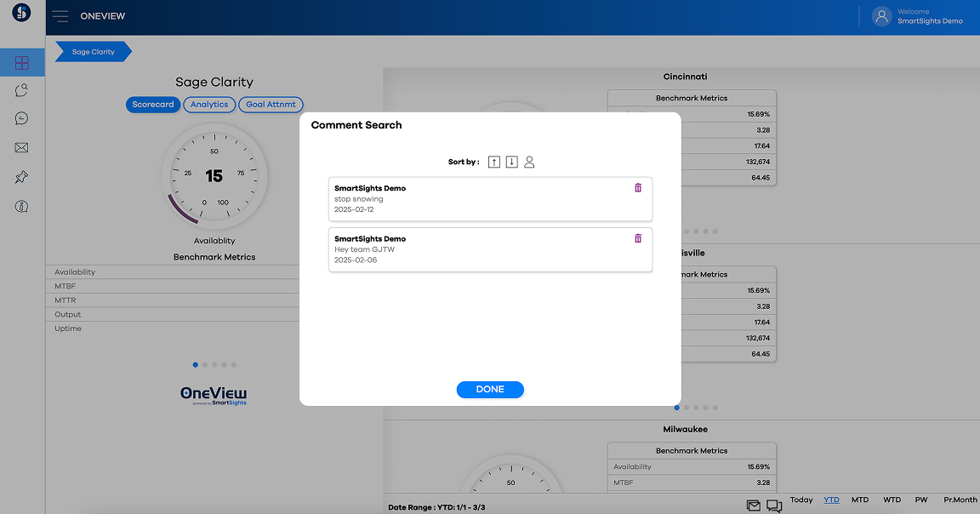This screenshot has height=514, width=980.
Task: Delete the 'Hey team GJTW' comment
Action: click(638, 239)
